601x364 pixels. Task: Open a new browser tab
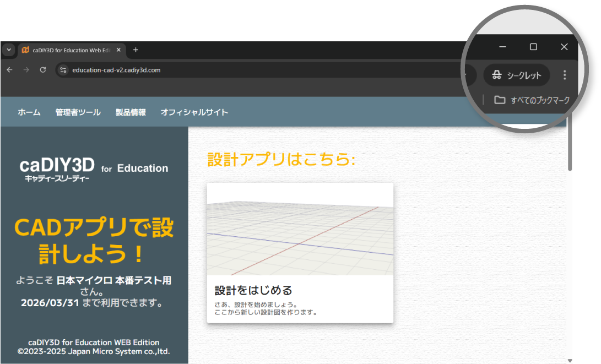pos(136,50)
